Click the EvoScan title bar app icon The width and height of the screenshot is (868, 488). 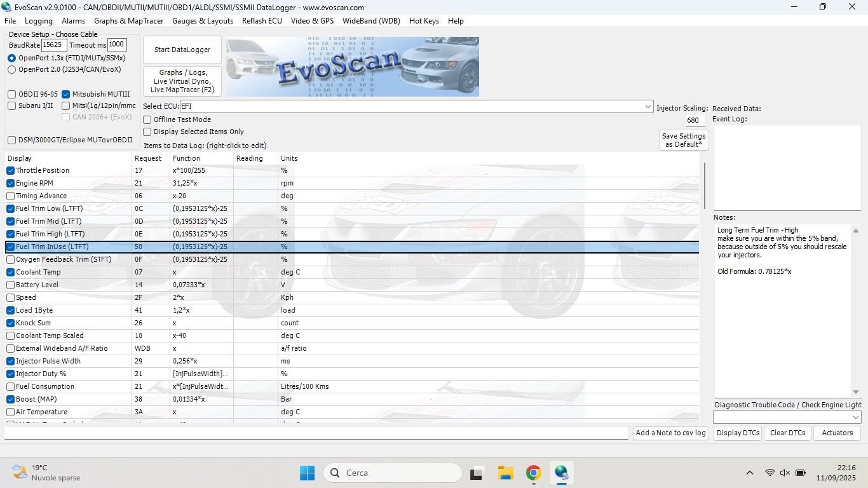[x=8, y=7]
